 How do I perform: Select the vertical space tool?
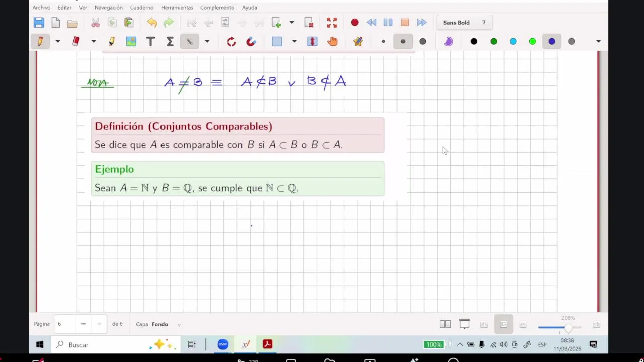click(312, 41)
